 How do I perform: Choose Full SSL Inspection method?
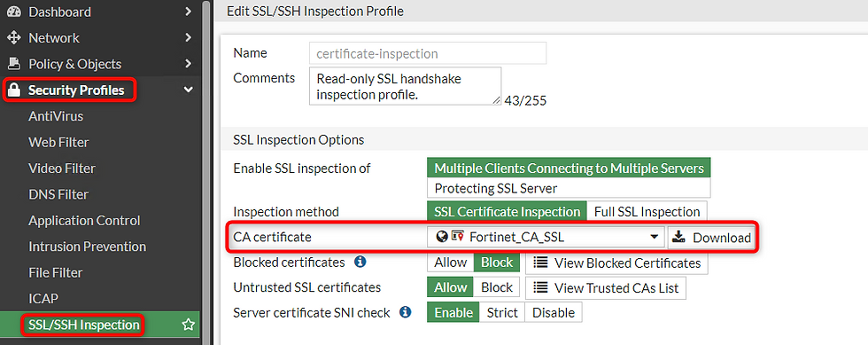647,211
